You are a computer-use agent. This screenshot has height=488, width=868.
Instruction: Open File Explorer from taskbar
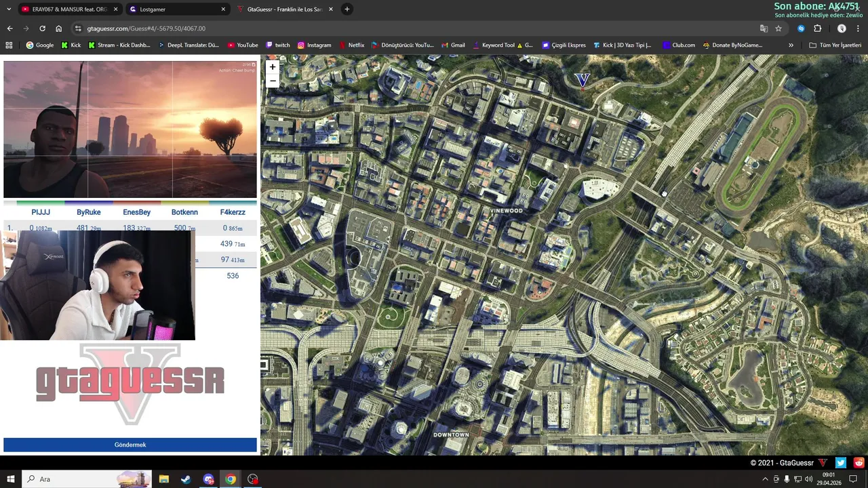pos(164,479)
